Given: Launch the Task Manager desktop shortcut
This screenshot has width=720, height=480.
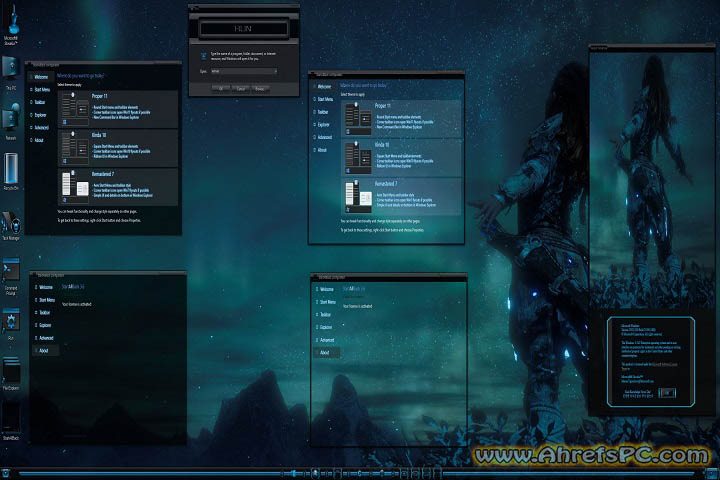Looking at the screenshot, I should [x=11, y=225].
